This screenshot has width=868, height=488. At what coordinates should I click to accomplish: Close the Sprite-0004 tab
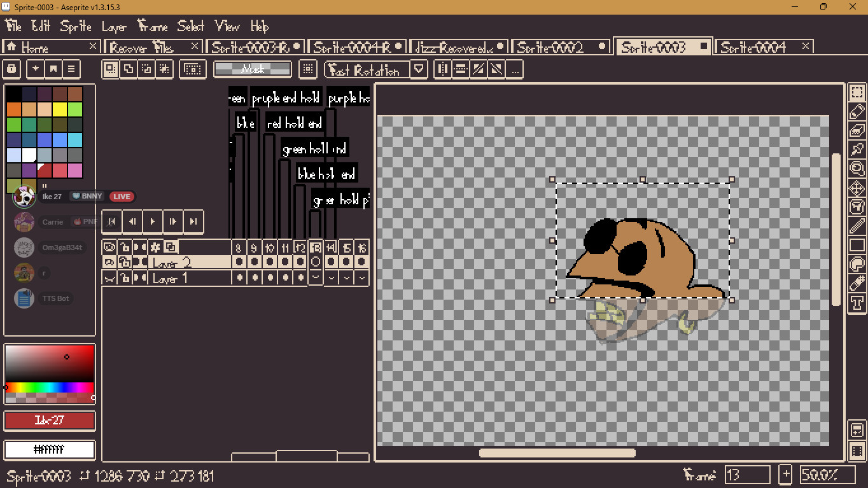806,46
